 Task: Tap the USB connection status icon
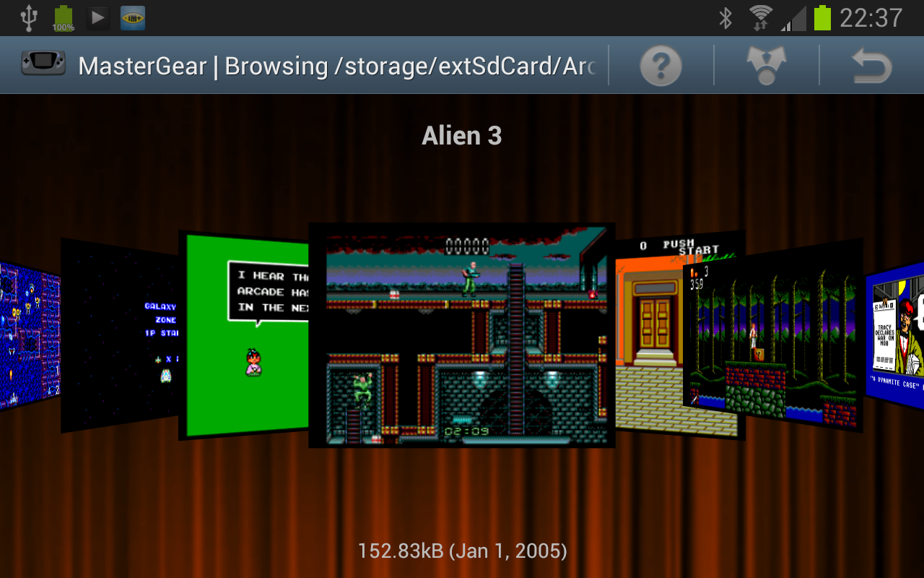(x=28, y=18)
